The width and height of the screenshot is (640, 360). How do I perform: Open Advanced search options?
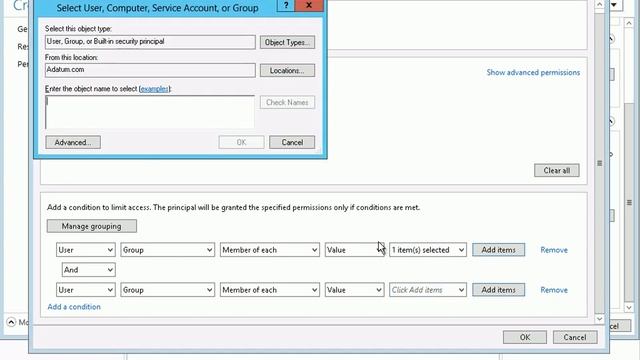(x=73, y=142)
